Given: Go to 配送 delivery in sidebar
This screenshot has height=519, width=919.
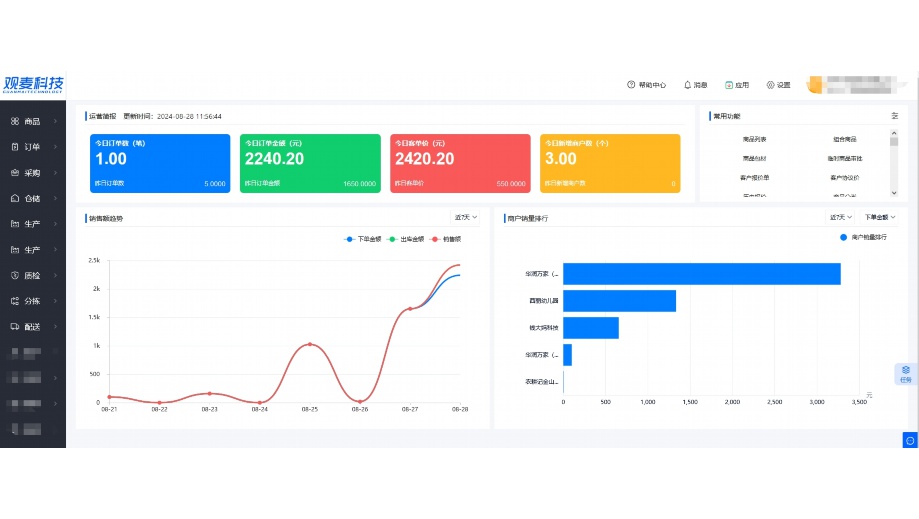Looking at the screenshot, I should click(32, 326).
